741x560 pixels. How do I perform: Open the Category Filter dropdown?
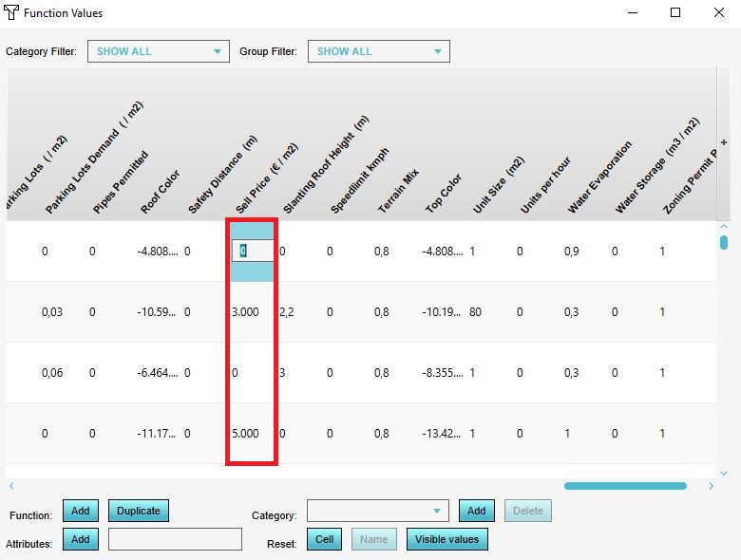159,51
